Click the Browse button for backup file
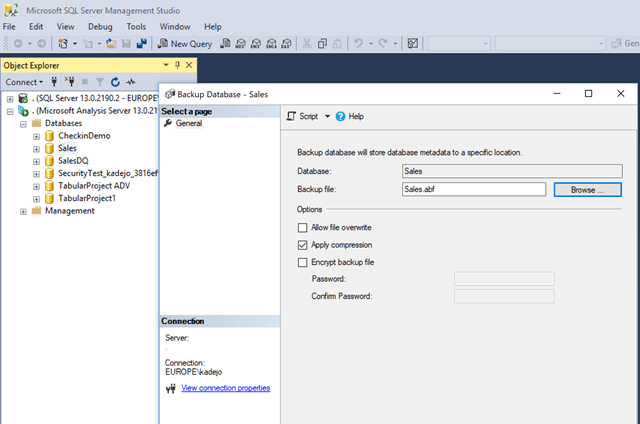This screenshot has width=640, height=424. coord(587,190)
